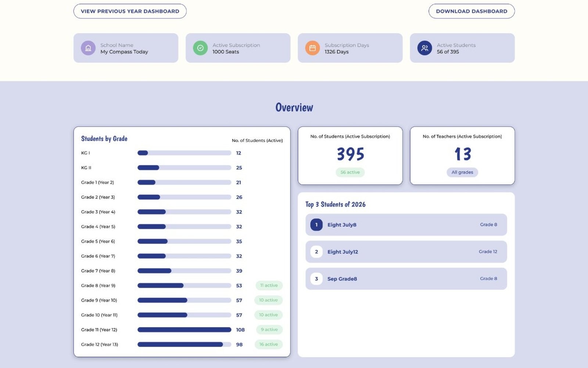The width and height of the screenshot is (588, 368).
Task: Open the Sep Grade8 student row
Action: coord(406,279)
